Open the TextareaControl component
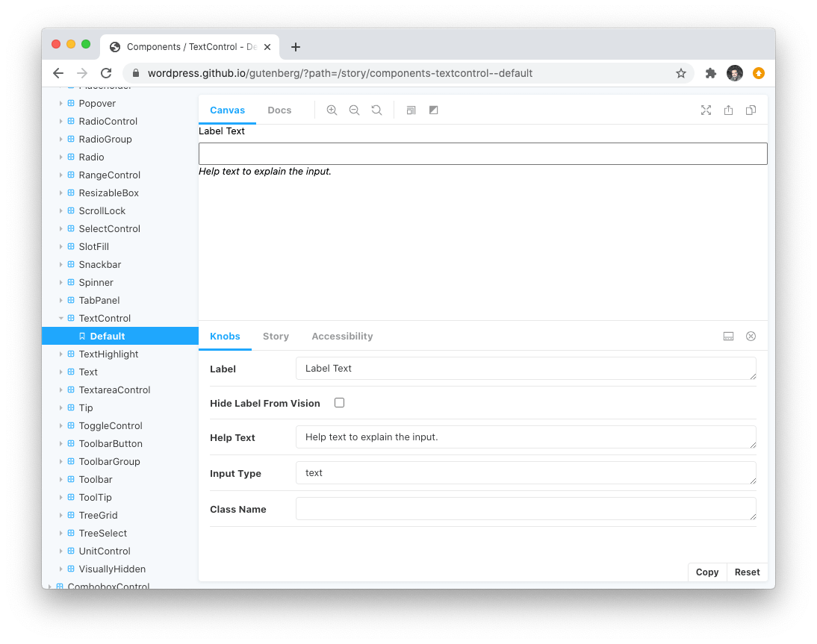Viewport: 817px width, 644px height. 114,390
